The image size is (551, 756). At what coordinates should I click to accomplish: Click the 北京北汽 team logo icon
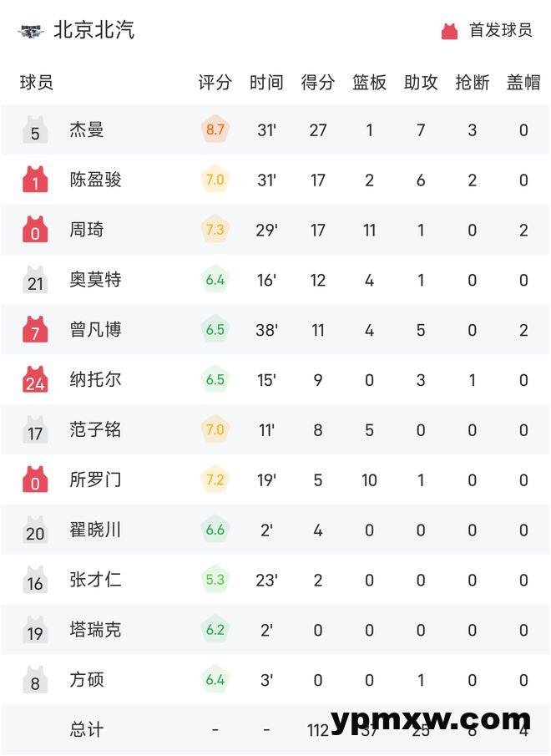click(31, 31)
